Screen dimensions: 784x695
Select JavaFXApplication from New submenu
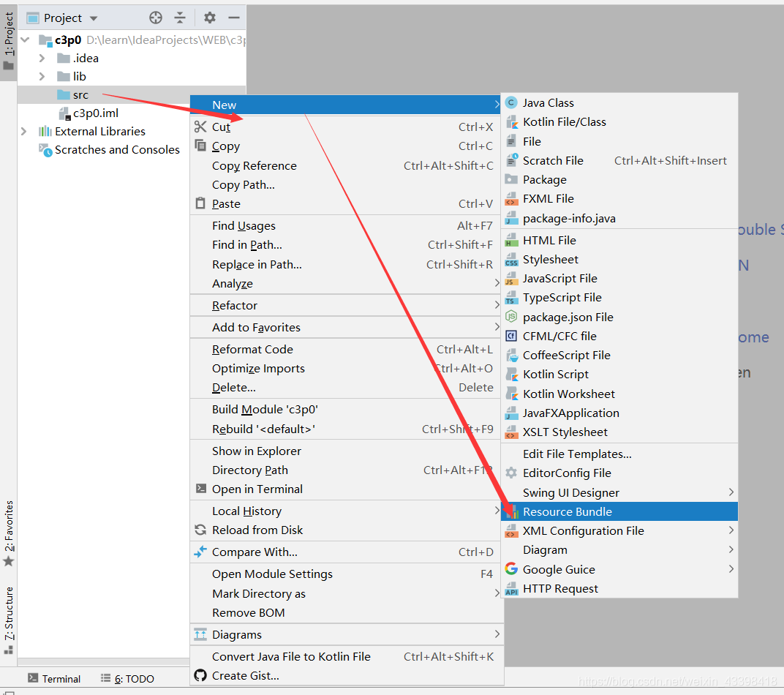tap(619, 413)
